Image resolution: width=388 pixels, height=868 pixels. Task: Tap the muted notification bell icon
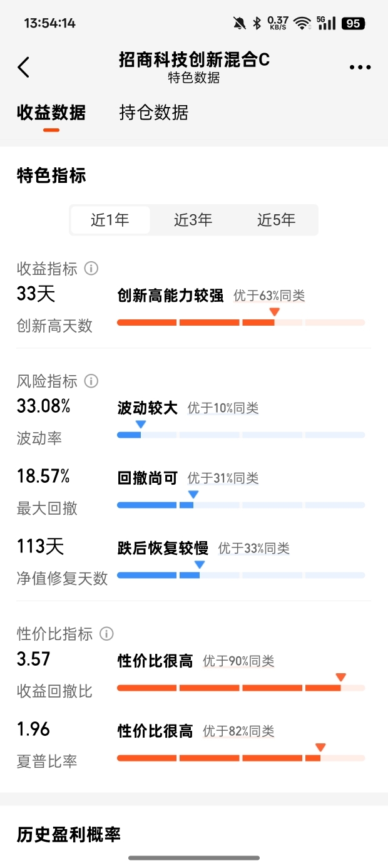click(x=239, y=24)
